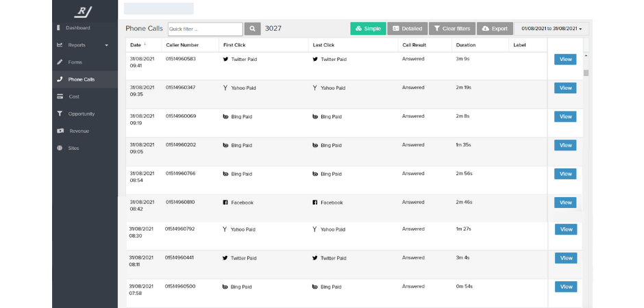The width and height of the screenshot is (644, 308).
Task: Click the magnifier search button
Action: 252,29
